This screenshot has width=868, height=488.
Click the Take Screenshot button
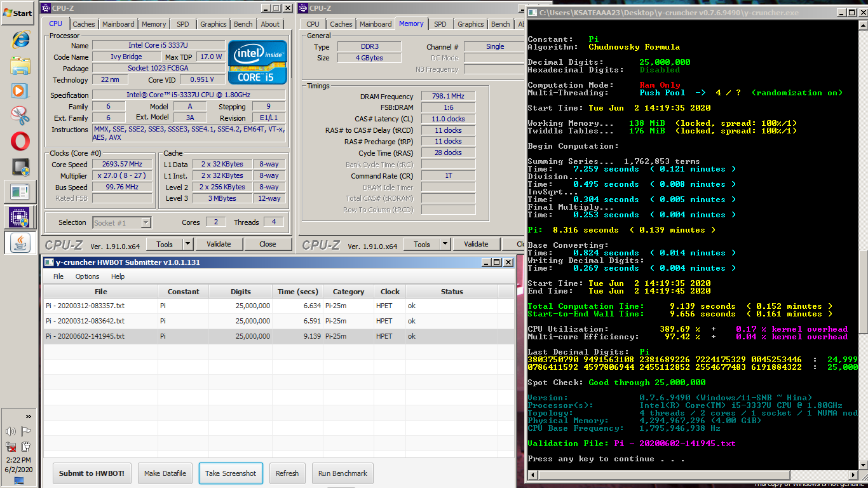pyautogui.click(x=231, y=473)
